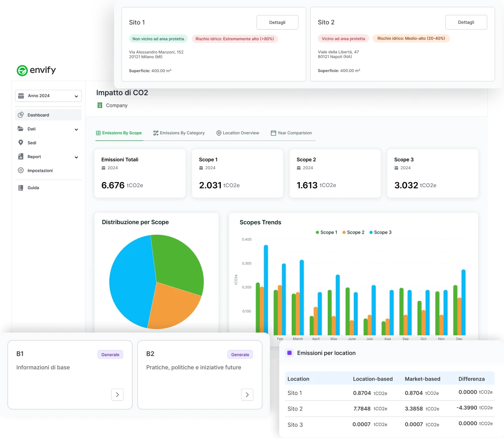Toggle Scope 1 in the Scopes Trends legend
This screenshot has width=504, height=438.
click(326, 232)
